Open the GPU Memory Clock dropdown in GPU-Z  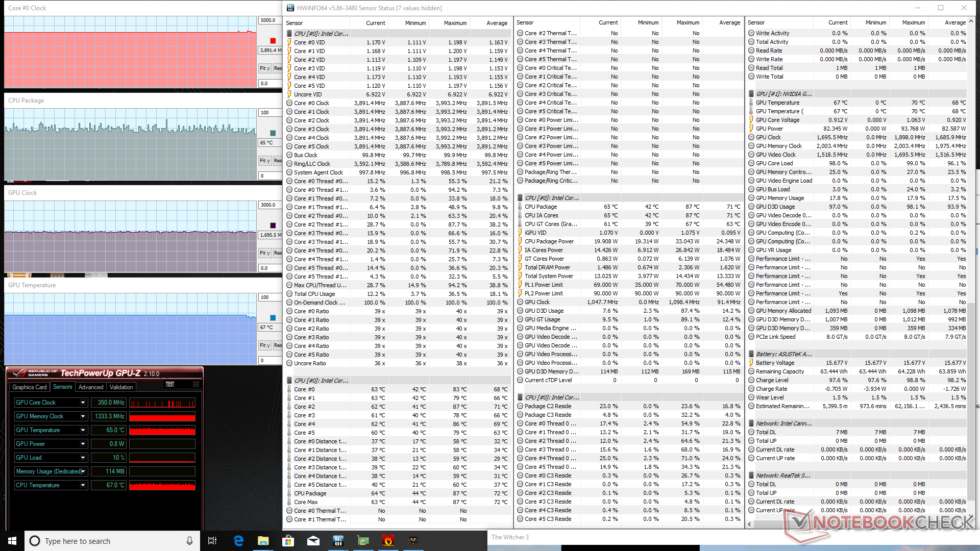(x=83, y=416)
